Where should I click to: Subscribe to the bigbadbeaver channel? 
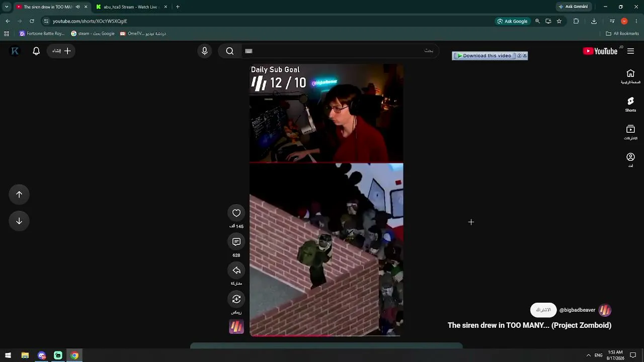[x=543, y=310]
